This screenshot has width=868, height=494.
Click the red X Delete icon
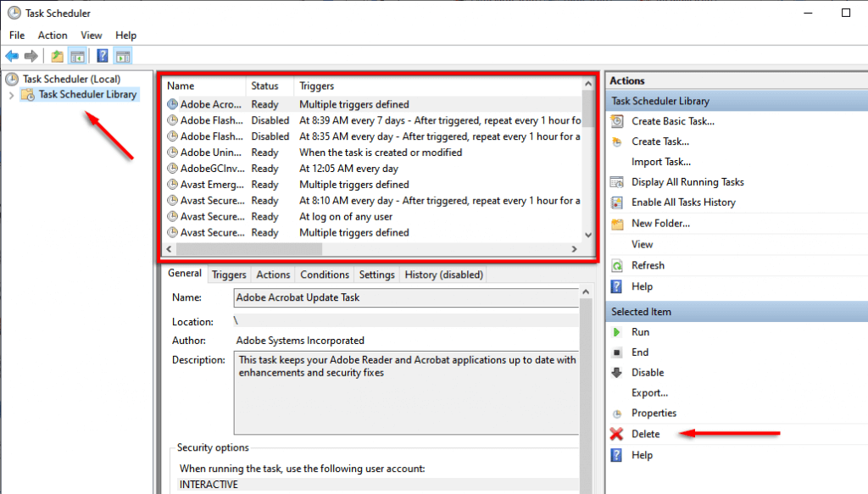[616, 434]
